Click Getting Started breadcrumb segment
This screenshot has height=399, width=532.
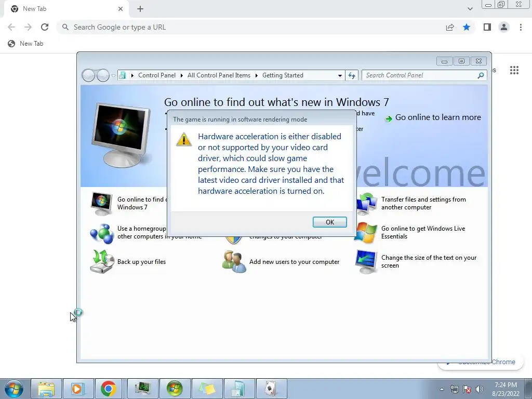tap(283, 75)
